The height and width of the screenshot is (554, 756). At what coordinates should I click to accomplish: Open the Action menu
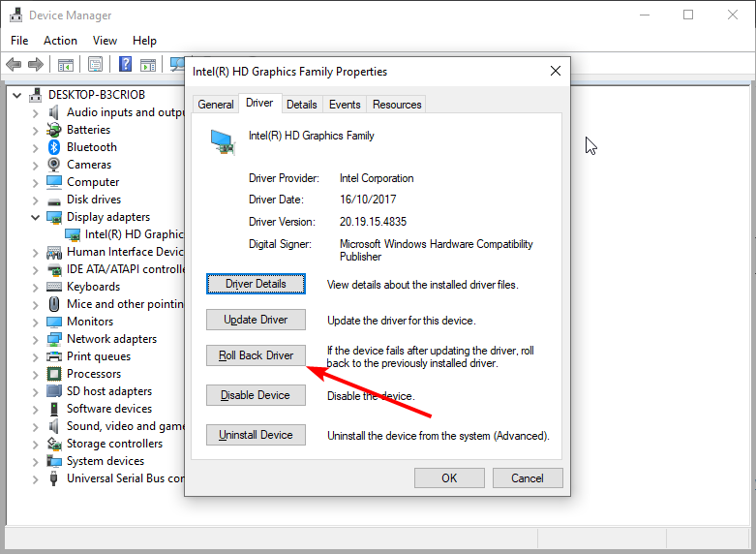tap(60, 41)
